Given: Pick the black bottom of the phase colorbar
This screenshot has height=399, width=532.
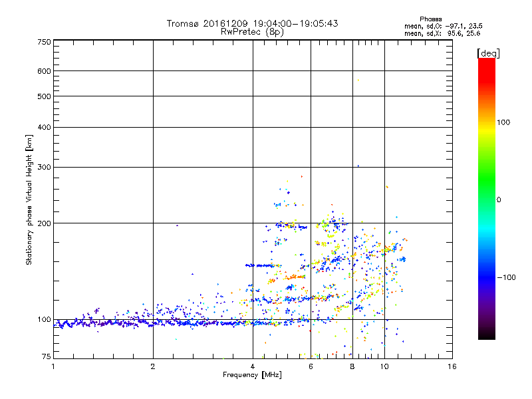Looking at the screenshot, I should point(487,336).
